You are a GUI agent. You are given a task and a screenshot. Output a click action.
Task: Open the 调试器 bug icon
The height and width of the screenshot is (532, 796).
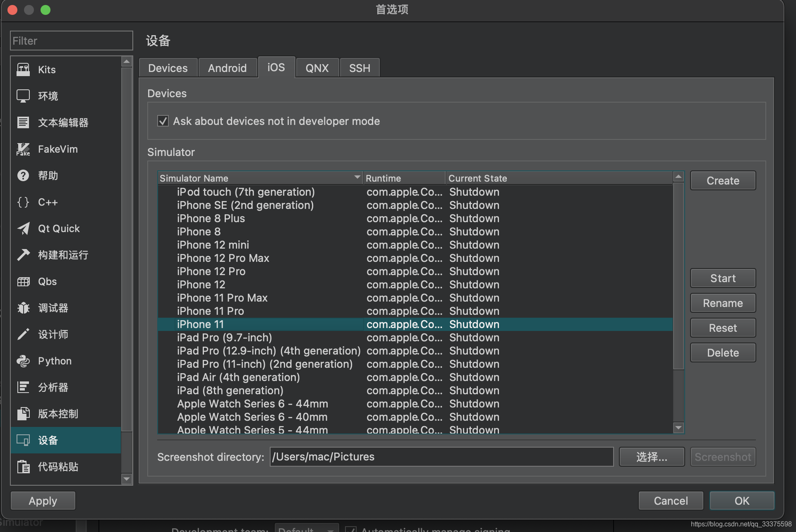tap(23, 308)
